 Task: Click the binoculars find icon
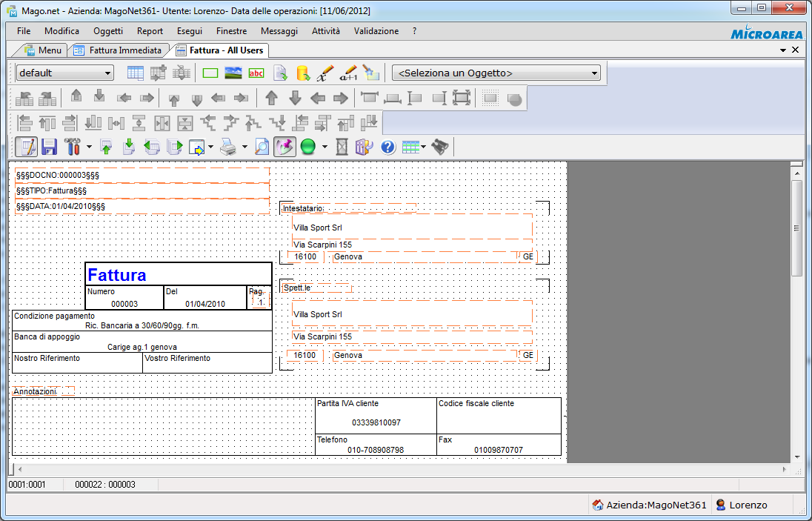[440, 147]
